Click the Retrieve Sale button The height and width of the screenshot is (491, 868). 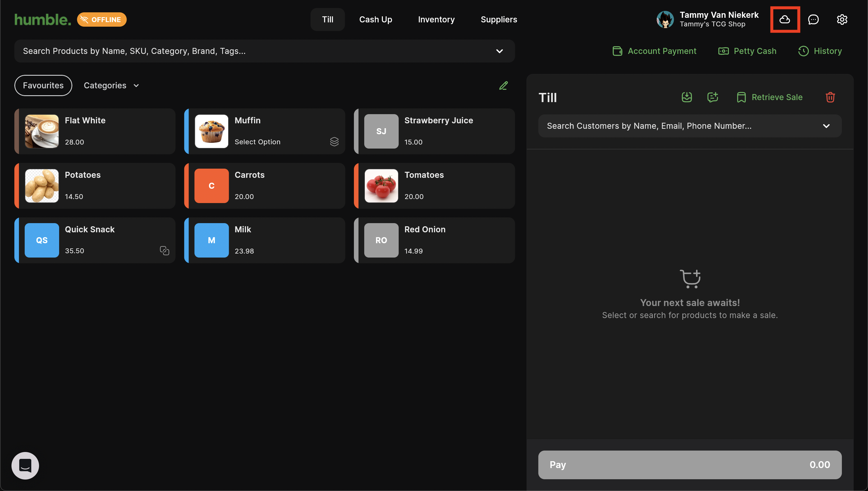click(770, 97)
